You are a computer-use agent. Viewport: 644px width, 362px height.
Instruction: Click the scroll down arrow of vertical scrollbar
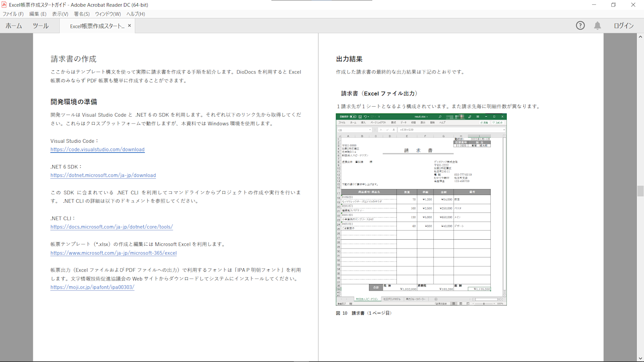pyautogui.click(x=640, y=358)
